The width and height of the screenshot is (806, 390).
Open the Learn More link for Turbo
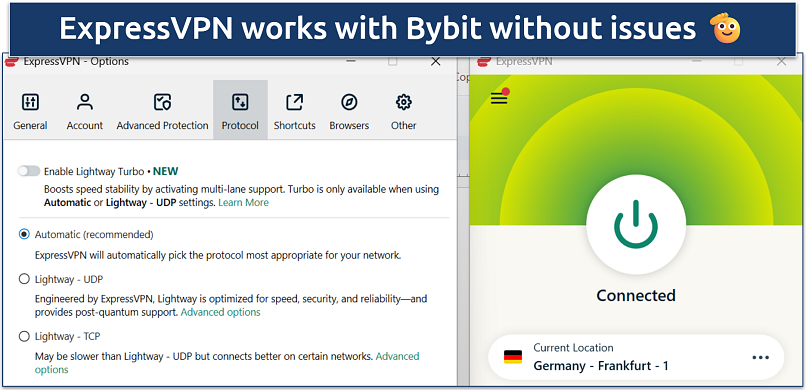pyautogui.click(x=243, y=202)
